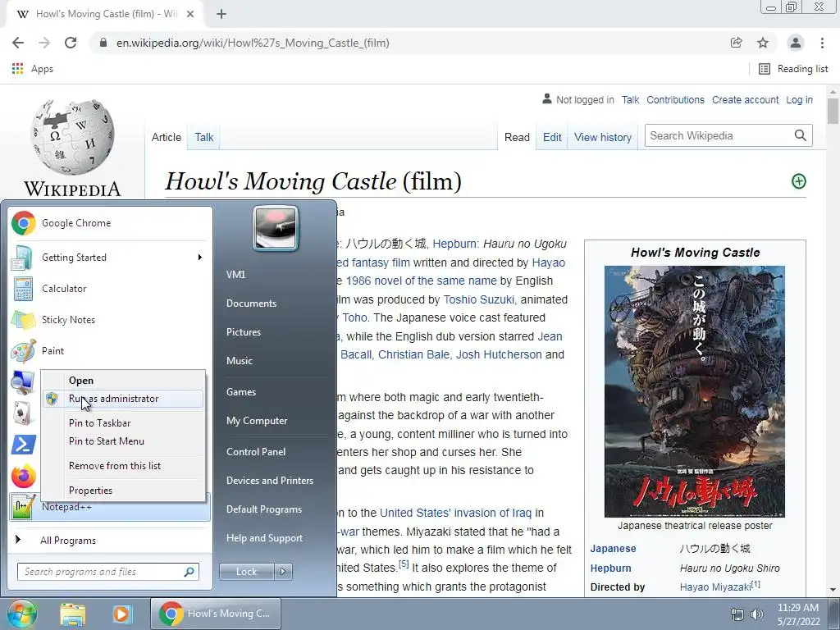840x630 pixels.
Task: Click the share page icon in address bar
Action: pos(736,43)
